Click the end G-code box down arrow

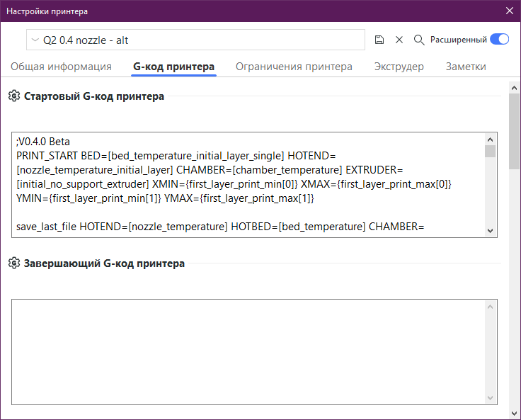click(x=490, y=398)
